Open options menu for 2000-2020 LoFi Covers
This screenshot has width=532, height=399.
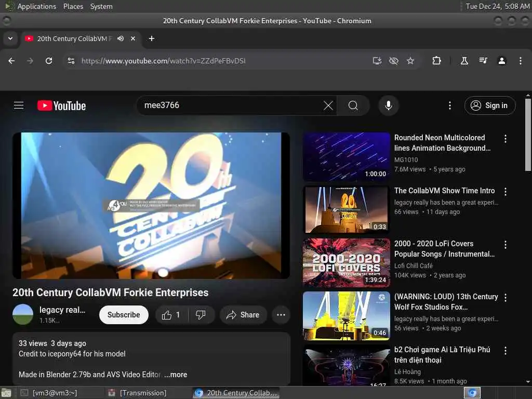tap(505, 245)
